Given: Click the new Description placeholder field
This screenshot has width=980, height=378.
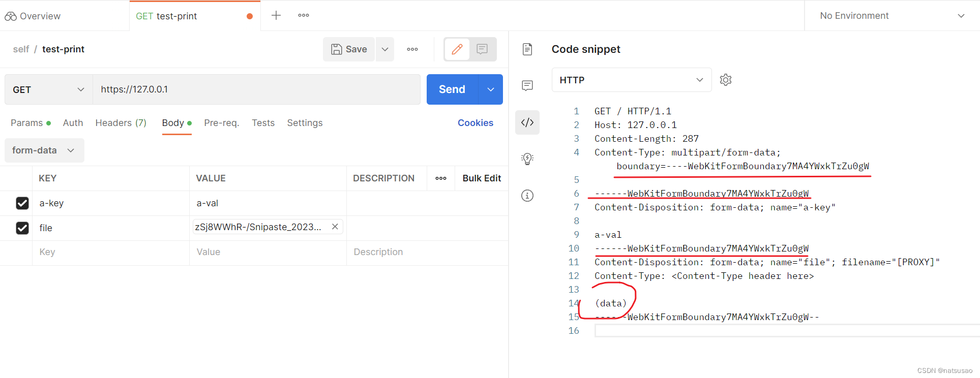Looking at the screenshot, I should pos(427,252).
